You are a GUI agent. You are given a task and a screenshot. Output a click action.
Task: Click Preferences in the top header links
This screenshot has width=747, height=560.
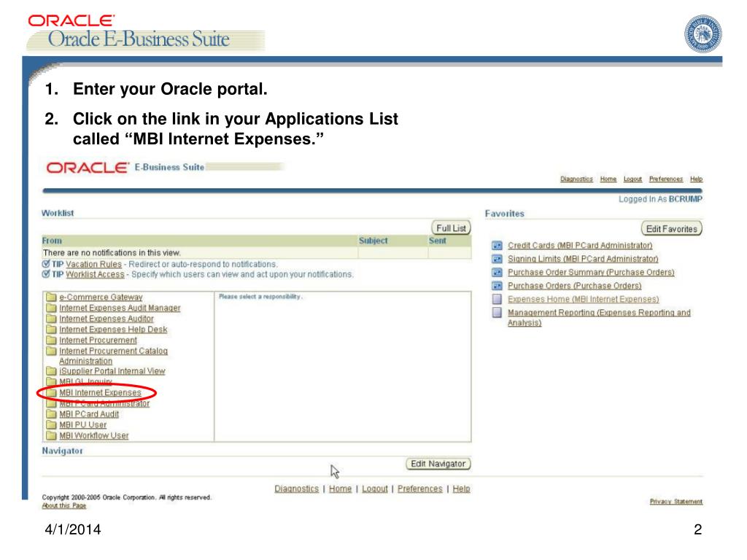click(x=665, y=179)
